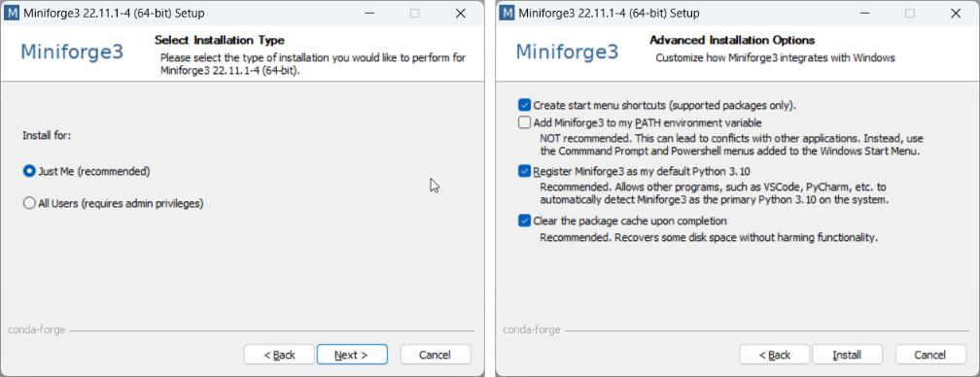The height and width of the screenshot is (377, 980).
Task: Close the Advanced Installation Options window
Action: (x=955, y=13)
